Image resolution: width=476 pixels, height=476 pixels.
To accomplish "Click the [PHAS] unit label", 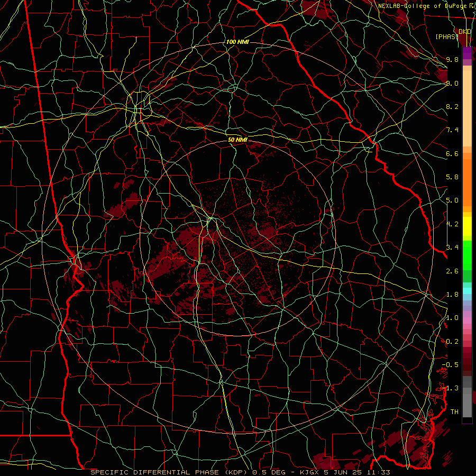I will coord(447,36).
